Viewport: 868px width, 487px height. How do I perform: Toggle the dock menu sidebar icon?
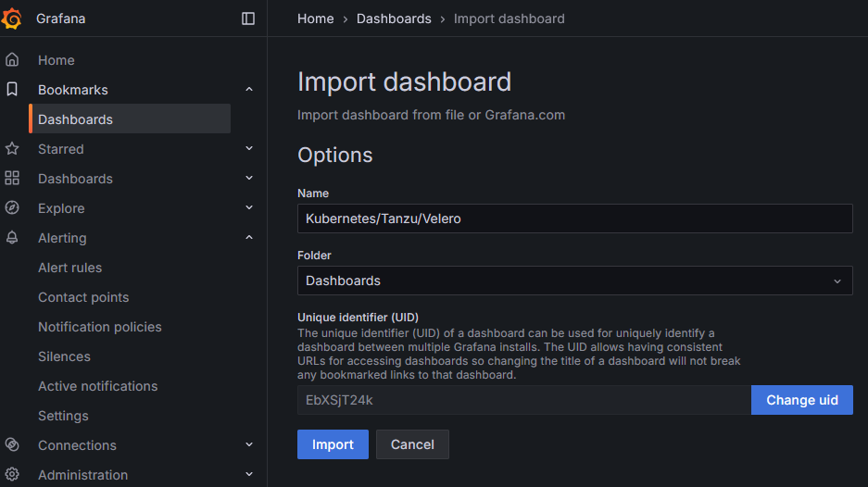pos(248,19)
